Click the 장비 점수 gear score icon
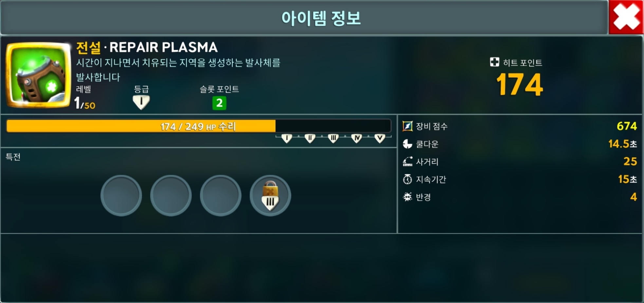 [407, 126]
